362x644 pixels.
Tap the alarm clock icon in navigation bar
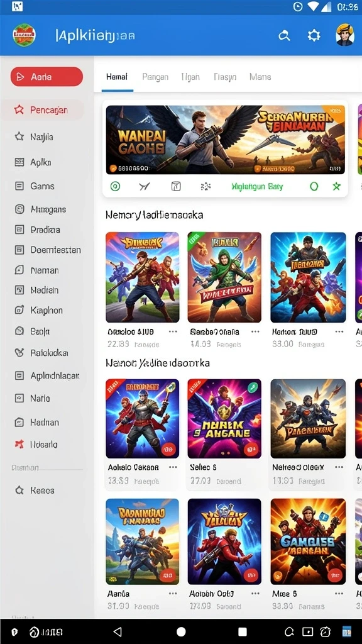pos(326,631)
